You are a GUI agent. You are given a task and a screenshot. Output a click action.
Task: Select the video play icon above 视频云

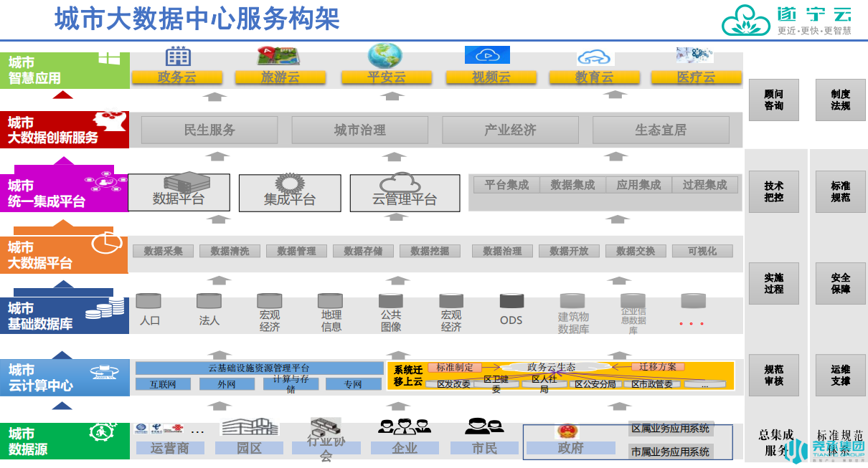487,55
